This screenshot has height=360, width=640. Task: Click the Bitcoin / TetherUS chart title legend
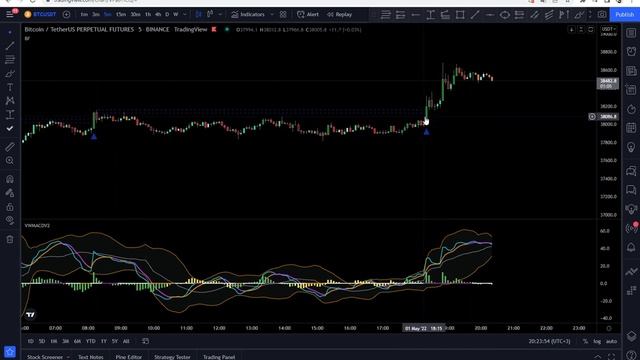(116, 29)
